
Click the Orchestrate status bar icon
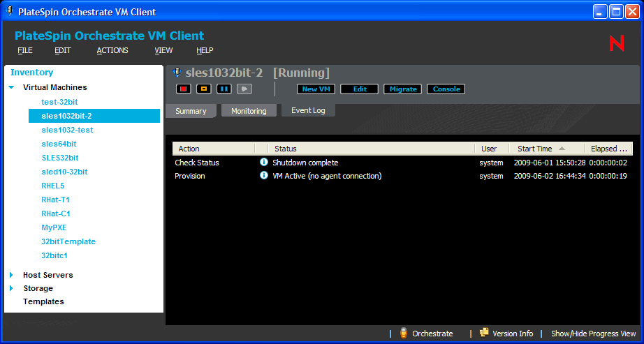[x=404, y=334]
